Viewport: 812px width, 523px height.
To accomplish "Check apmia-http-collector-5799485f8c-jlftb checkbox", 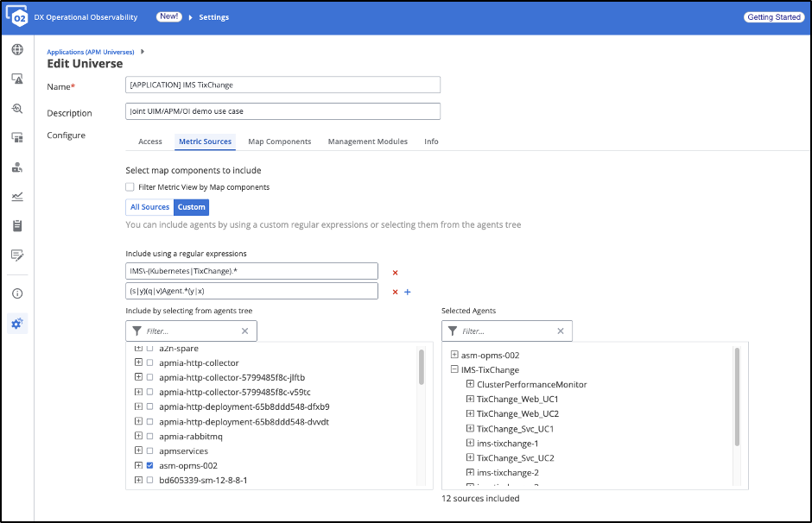I will pyautogui.click(x=149, y=377).
